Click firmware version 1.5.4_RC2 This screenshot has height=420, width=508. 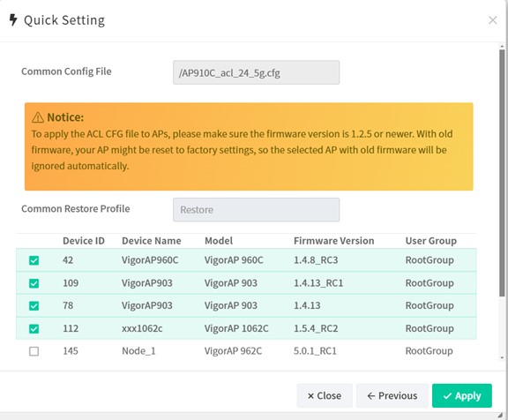(x=316, y=328)
